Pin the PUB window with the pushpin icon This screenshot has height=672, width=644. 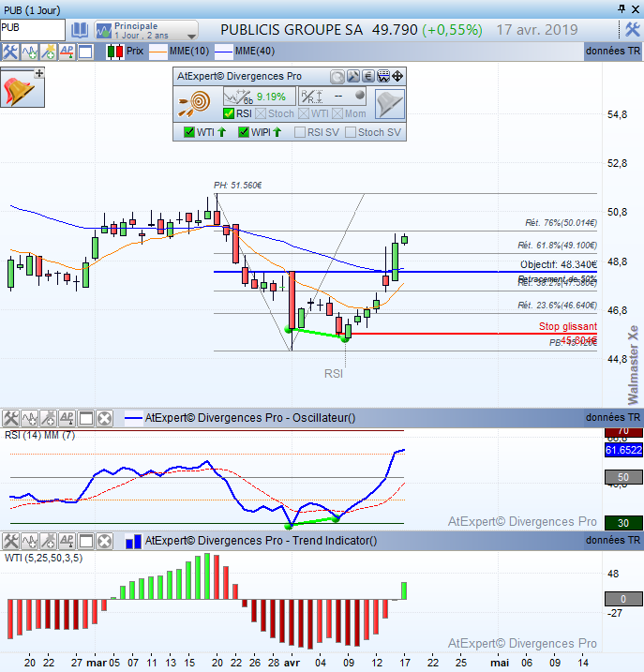coord(622,8)
